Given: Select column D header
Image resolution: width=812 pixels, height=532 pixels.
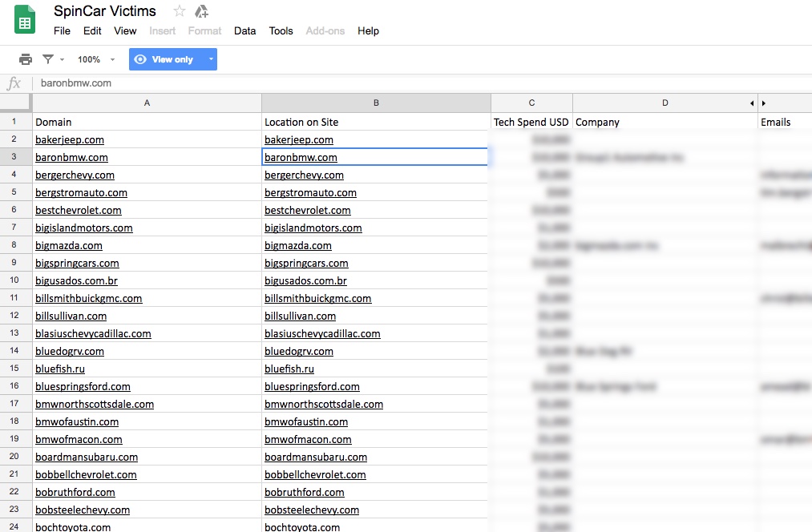Looking at the screenshot, I should click(665, 103).
